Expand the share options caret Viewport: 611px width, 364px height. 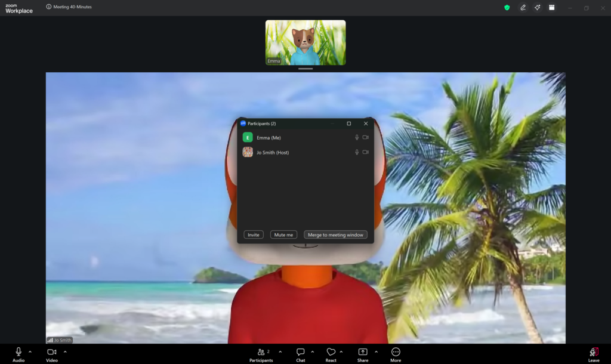click(376, 352)
